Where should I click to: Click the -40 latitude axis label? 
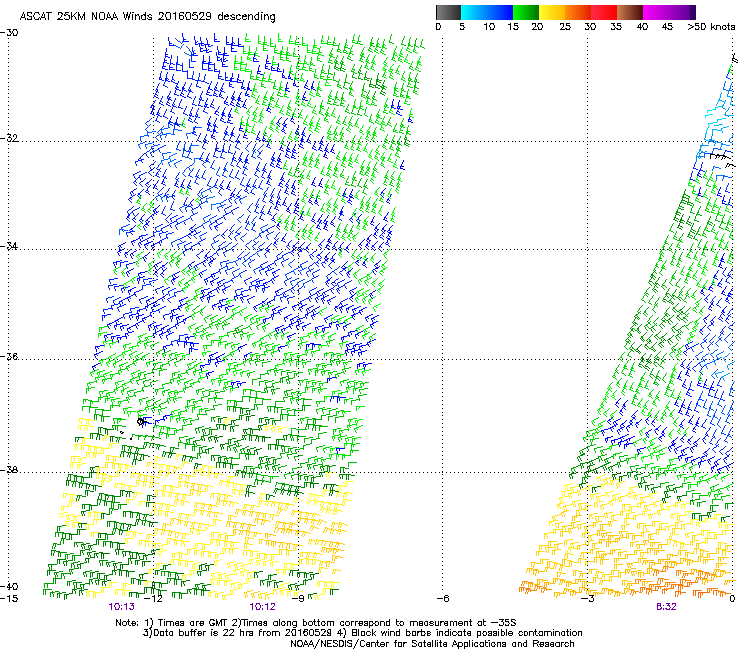pos(9,586)
